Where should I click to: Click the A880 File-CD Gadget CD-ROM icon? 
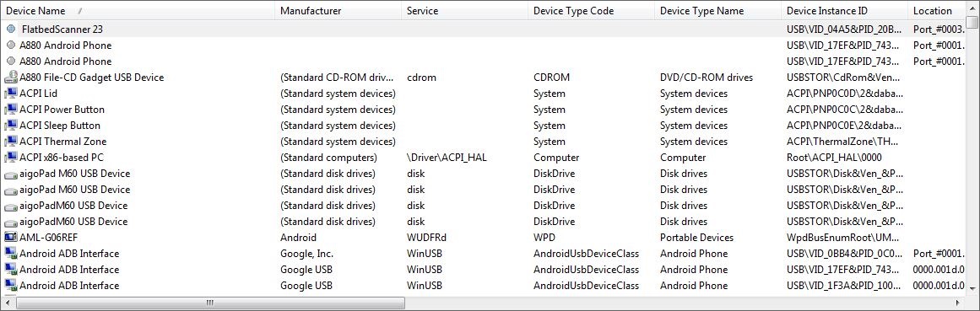[11, 78]
